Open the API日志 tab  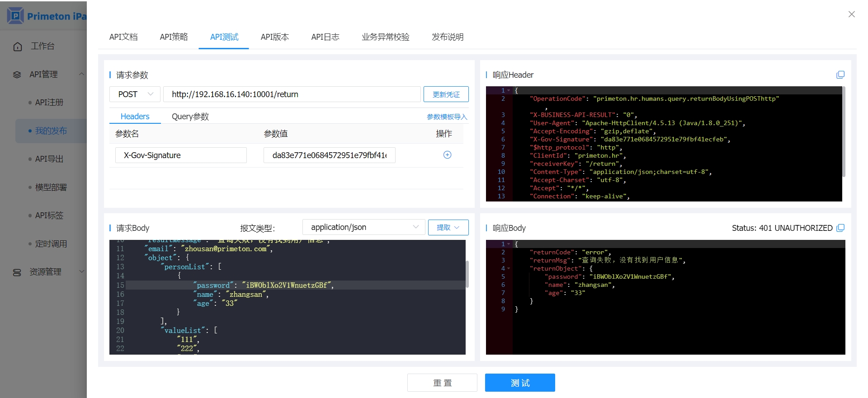coord(325,37)
